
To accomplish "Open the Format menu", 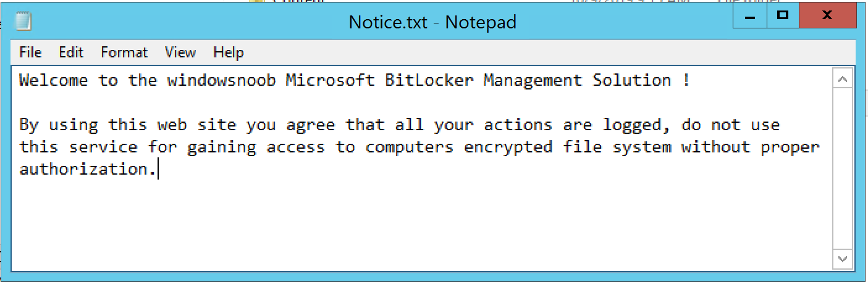I will [x=124, y=52].
